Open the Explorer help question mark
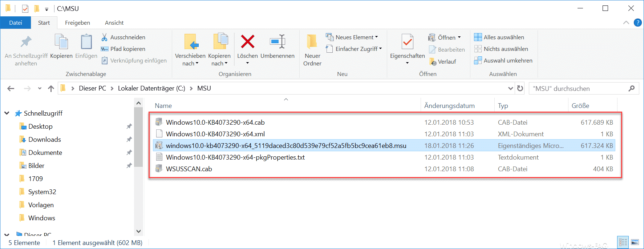Screen dimensions: 644x249 (637, 23)
